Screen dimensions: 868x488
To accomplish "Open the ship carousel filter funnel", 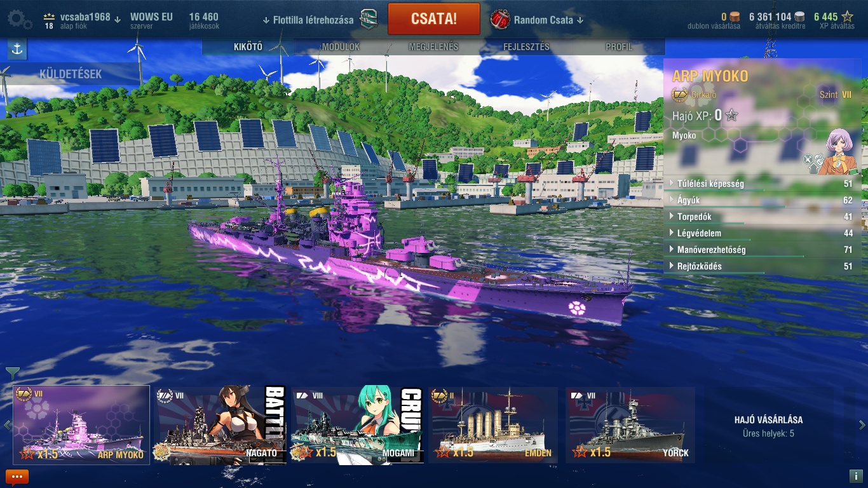I will click(13, 372).
